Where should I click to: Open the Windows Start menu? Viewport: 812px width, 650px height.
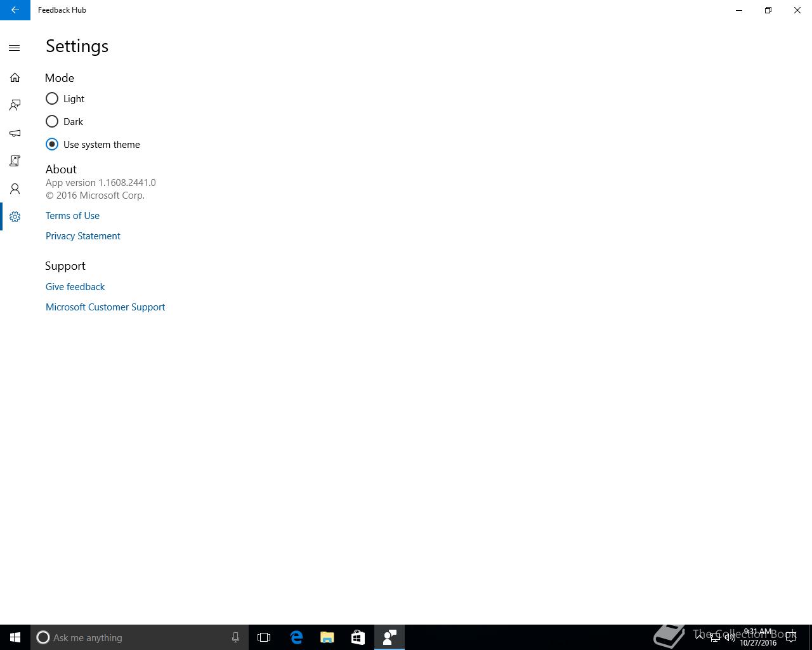pyautogui.click(x=15, y=637)
